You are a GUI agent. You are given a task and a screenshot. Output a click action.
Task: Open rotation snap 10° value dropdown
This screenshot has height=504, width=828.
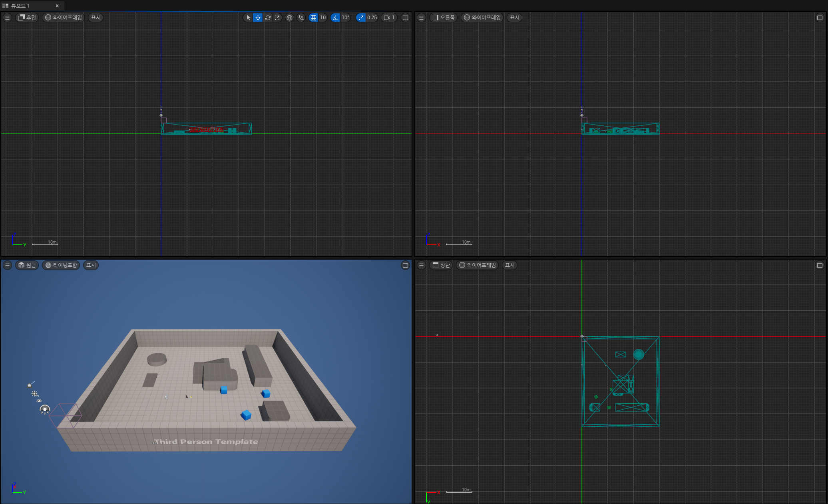point(345,18)
